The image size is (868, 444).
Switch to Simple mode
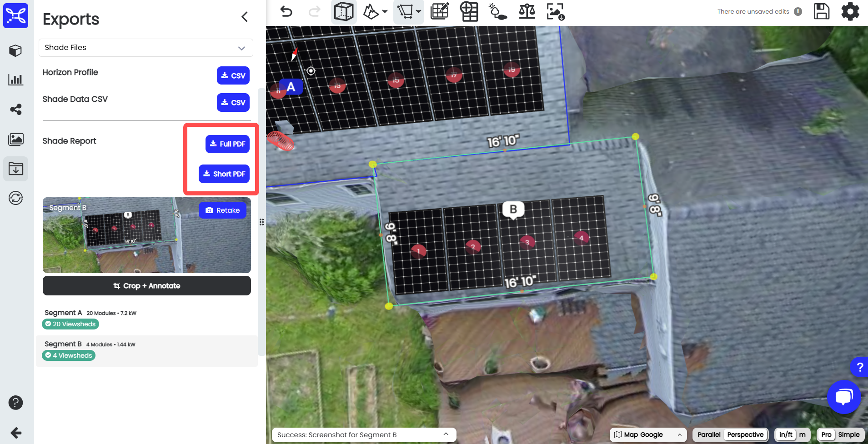click(x=849, y=435)
